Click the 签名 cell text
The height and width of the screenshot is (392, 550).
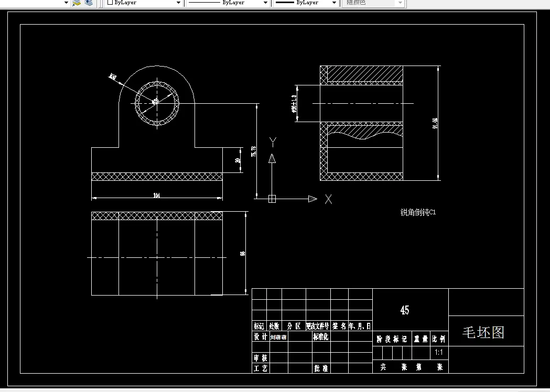[339, 326]
